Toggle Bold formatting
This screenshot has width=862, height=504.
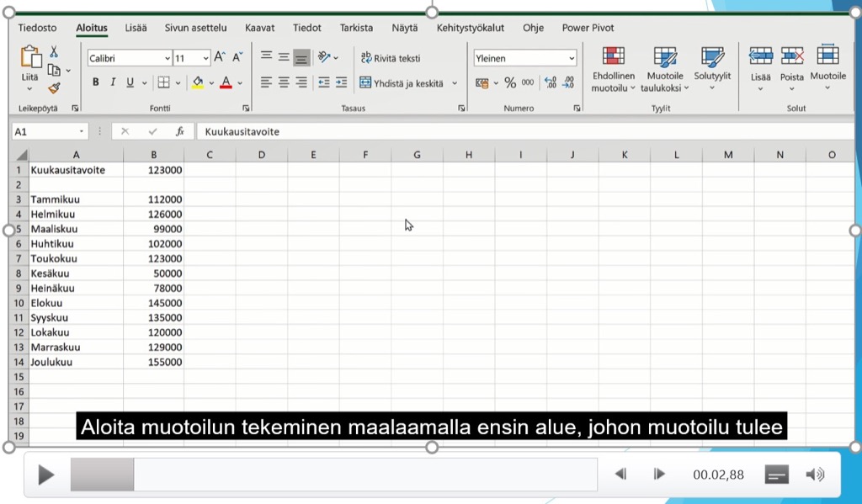[96, 82]
